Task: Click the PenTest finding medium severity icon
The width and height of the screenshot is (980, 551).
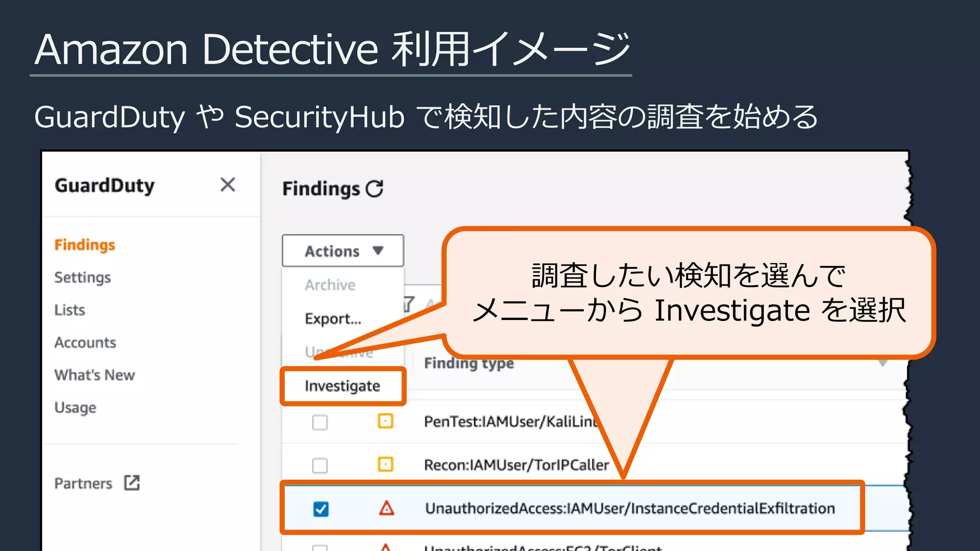Action: pyautogui.click(x=386, y=421)
